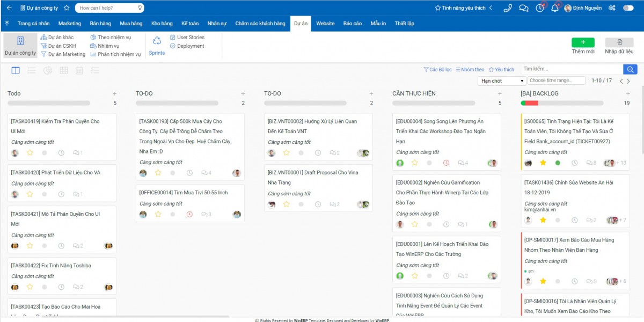The width and height of the screenshot is (644, 322).
Task: Switch to the Kế toán tab
Action: point(190,24)
